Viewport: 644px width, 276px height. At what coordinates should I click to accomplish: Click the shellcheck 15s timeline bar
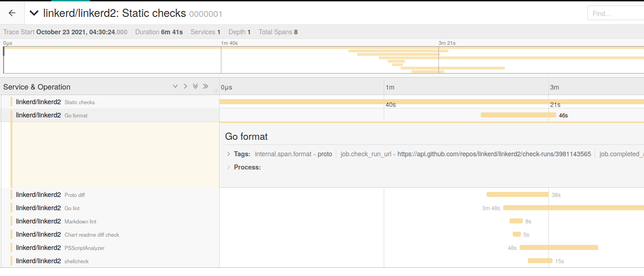[540, 261]
